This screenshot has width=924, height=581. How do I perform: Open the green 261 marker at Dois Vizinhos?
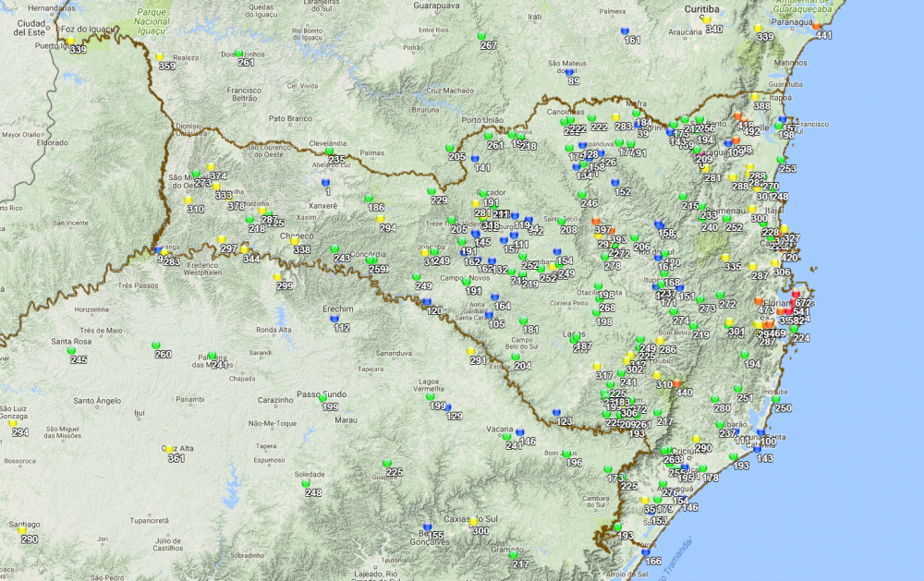[238, 54]
